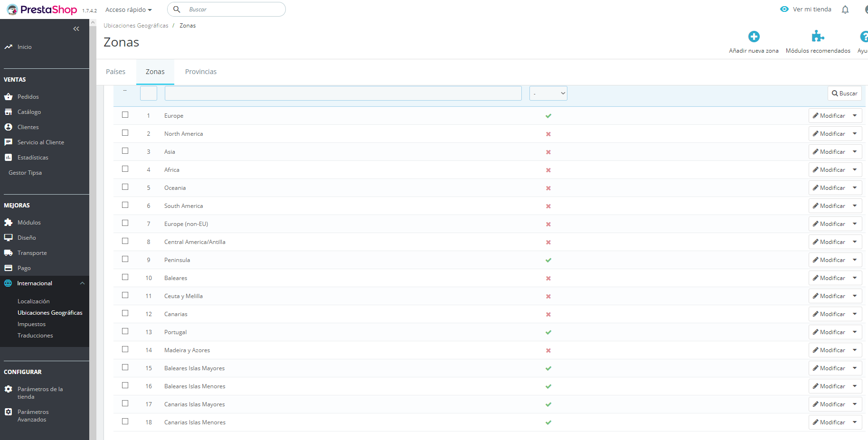Click Modificar button for Peninsula
The height and width of the screenshot is (440, 868).
(829, 260)
